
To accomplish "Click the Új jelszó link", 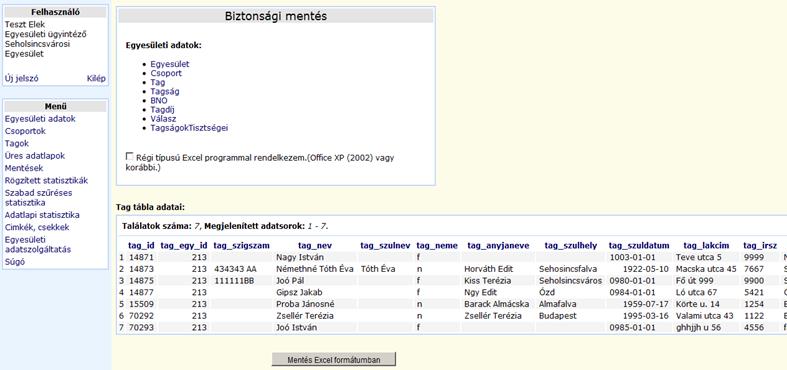I will [x=22, y=78].
